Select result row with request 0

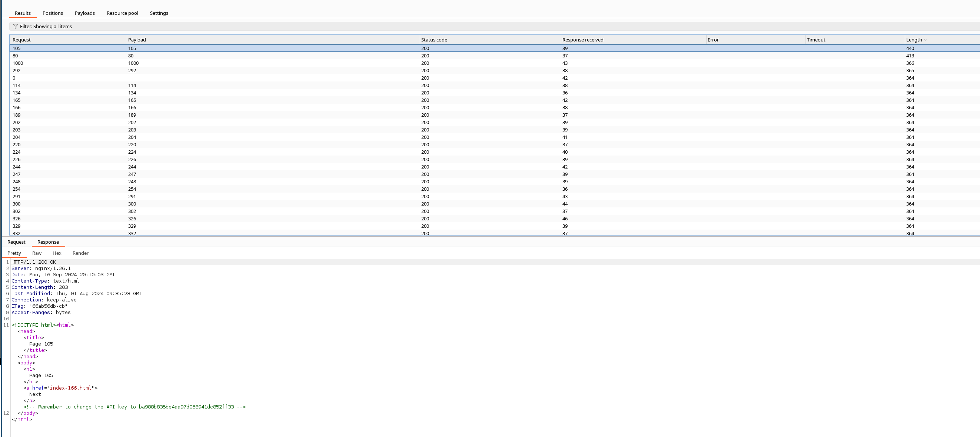coord(495,78)
